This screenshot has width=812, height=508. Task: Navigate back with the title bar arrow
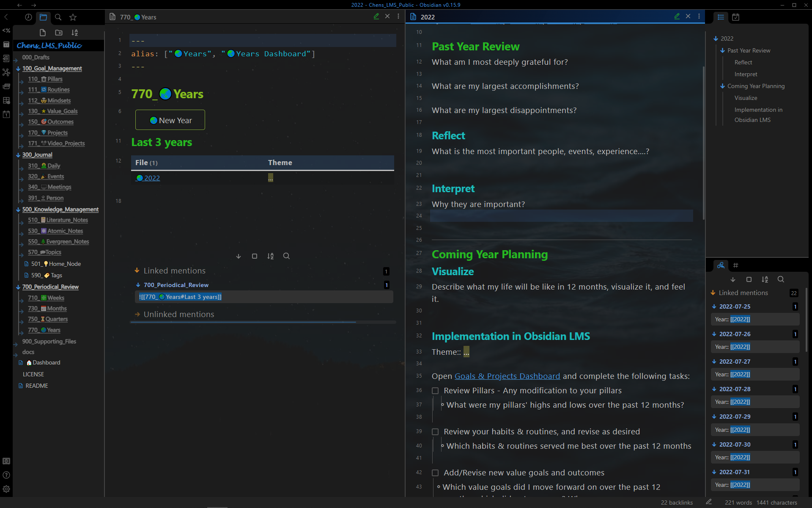[x=19, y=5]
